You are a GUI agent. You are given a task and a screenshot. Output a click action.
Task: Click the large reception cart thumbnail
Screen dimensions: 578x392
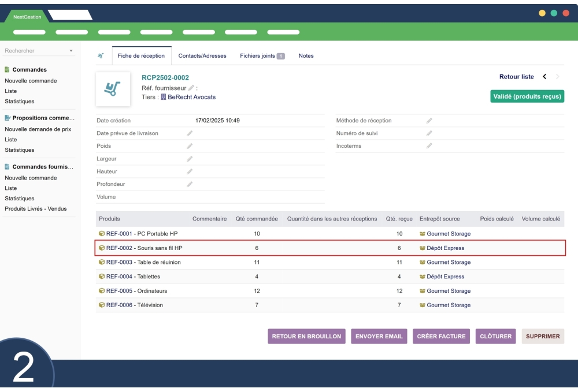tap(113, 89)
